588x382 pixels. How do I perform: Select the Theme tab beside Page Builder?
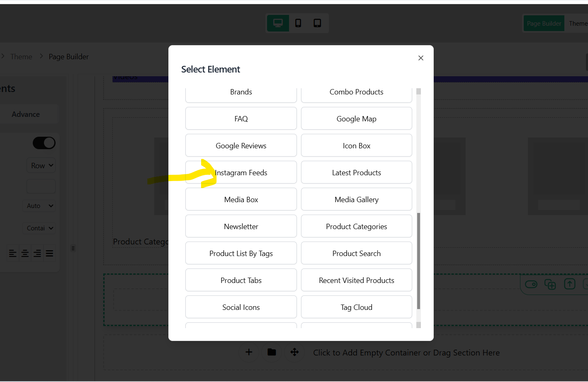pos(578,24)
